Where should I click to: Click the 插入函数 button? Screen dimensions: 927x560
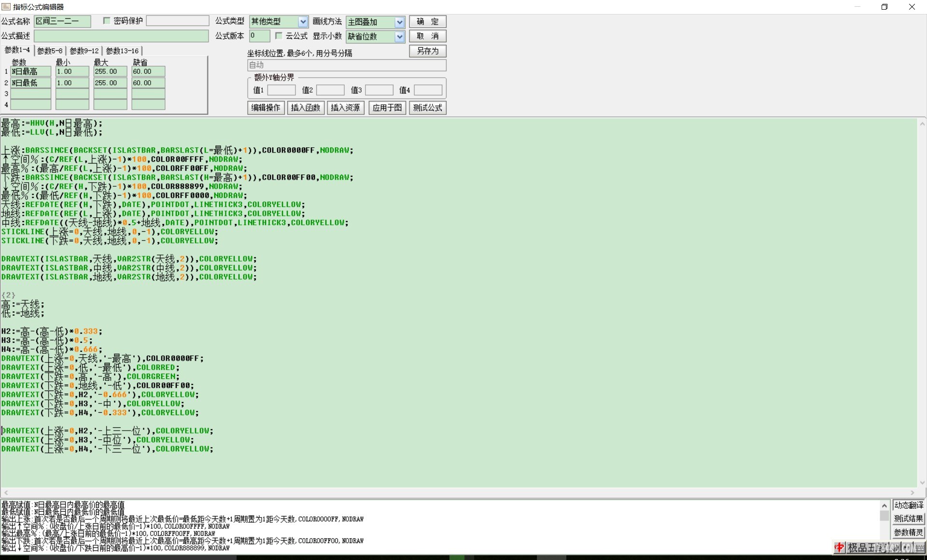pyautogui.click(x=306, y=108)
